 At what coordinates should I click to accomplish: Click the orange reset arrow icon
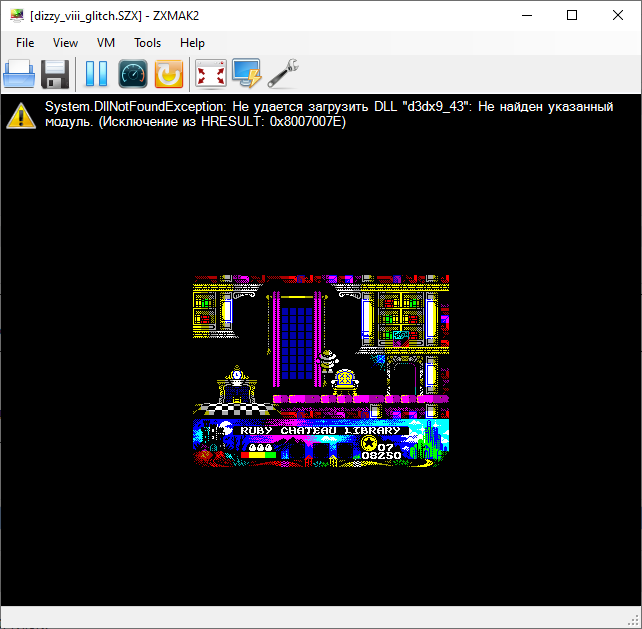pyautogui.click(x=168, y=73)
